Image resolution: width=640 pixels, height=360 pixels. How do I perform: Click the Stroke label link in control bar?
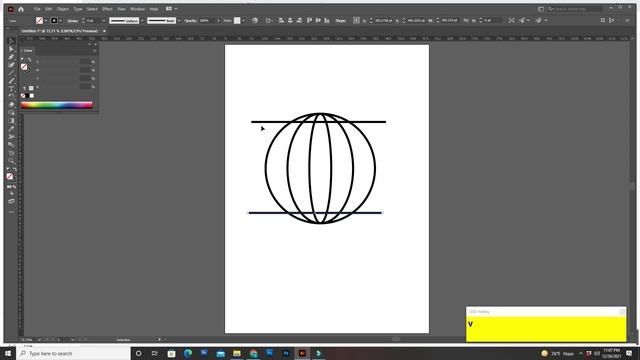tap(73, 20)
